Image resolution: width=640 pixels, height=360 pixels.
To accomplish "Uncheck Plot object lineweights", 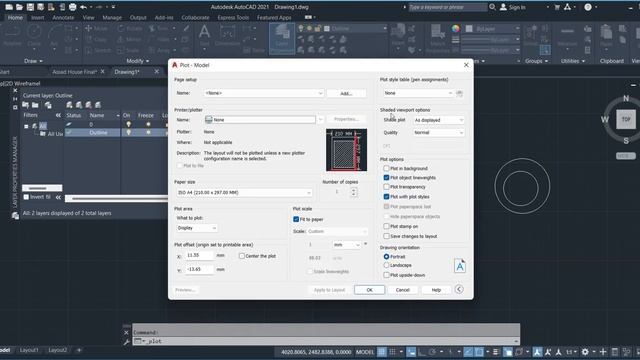I will [x=386, y=178].
